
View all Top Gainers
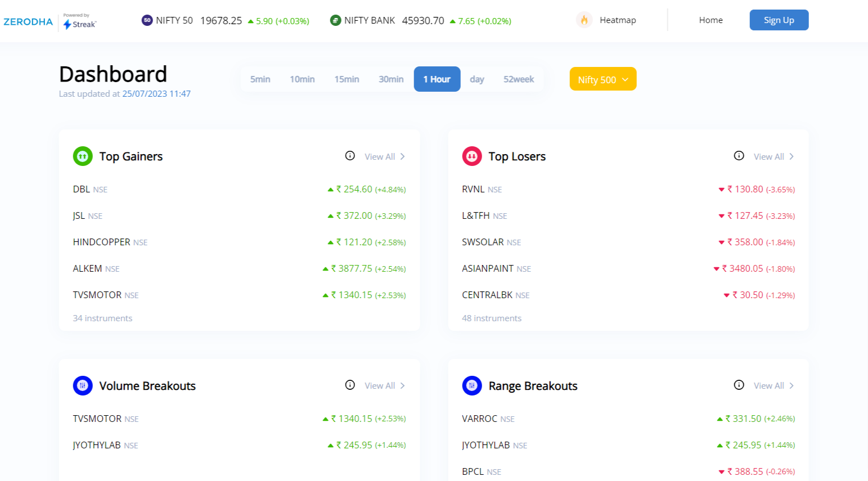point(380,157)
